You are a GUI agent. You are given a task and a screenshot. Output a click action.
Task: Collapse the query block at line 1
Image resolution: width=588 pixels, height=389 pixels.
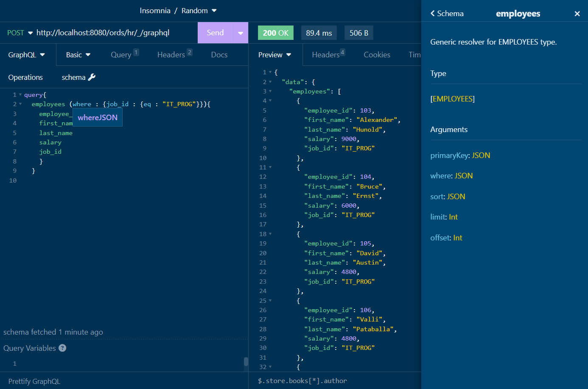pos(20,95)
